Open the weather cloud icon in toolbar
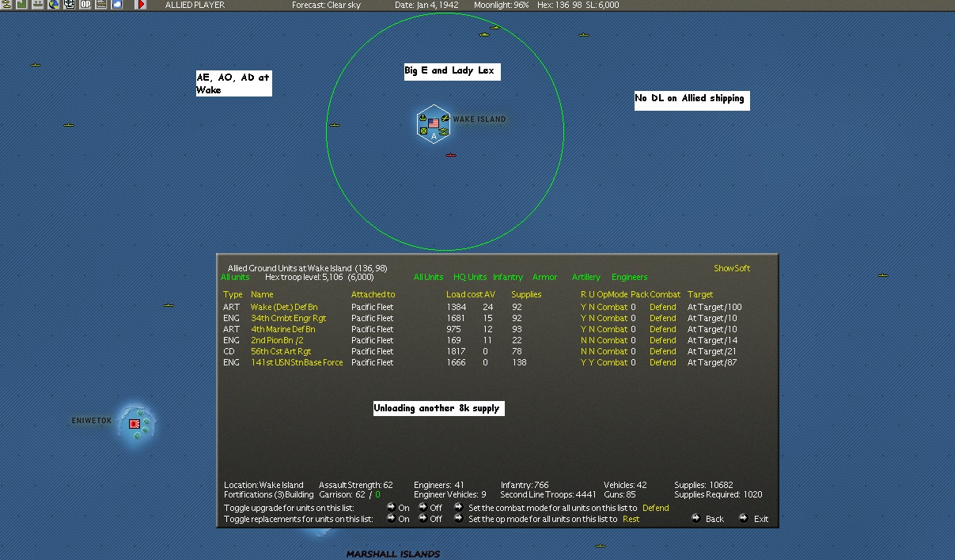Image resolution: width=955 pixels, height=560 pixels. (x=117, y=4)
